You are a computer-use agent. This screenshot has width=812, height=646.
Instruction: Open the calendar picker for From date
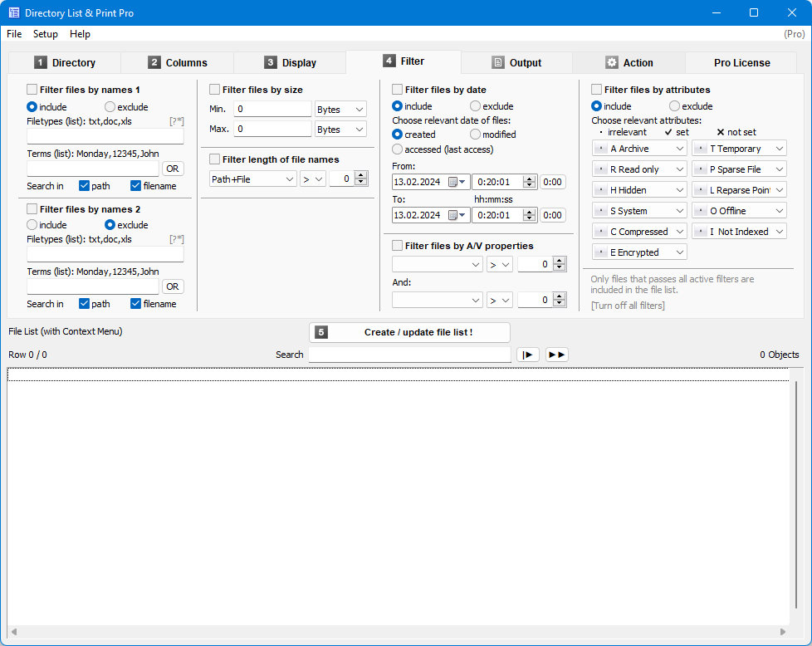coord(457,182)
